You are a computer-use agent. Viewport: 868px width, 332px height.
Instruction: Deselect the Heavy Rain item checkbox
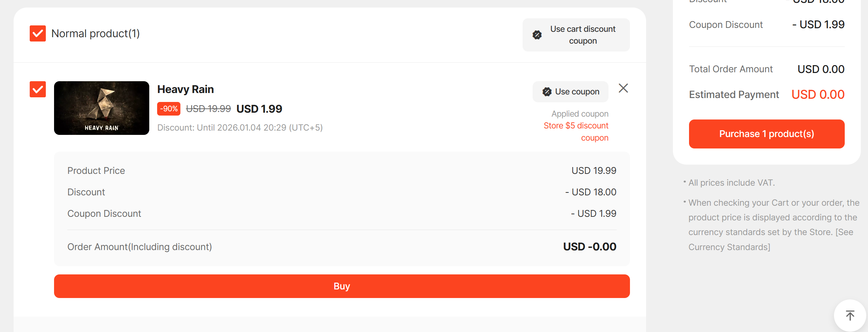[38, 89]
